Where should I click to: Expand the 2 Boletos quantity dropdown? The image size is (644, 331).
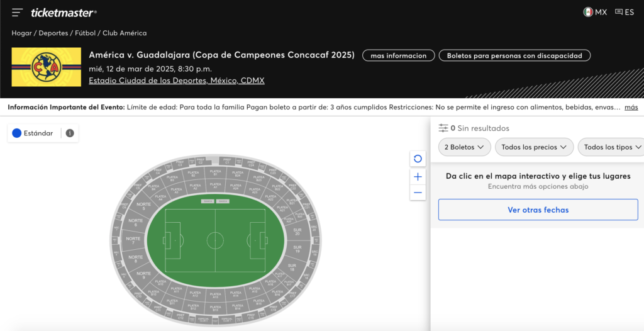pyautogui.click(x=464, y=147)
